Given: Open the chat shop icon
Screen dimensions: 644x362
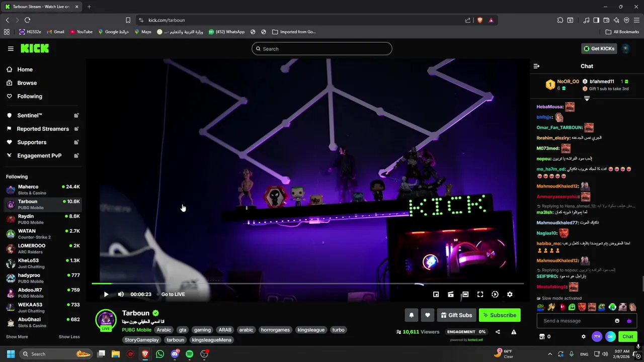Looking at the screenshot, I should pos(542,337).
